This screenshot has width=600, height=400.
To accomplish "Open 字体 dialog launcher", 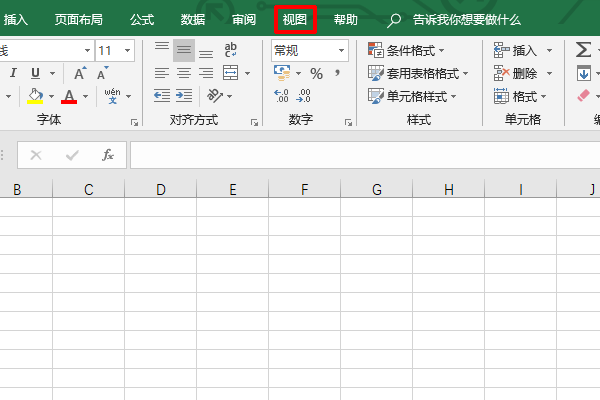I will tap(134, 122).
